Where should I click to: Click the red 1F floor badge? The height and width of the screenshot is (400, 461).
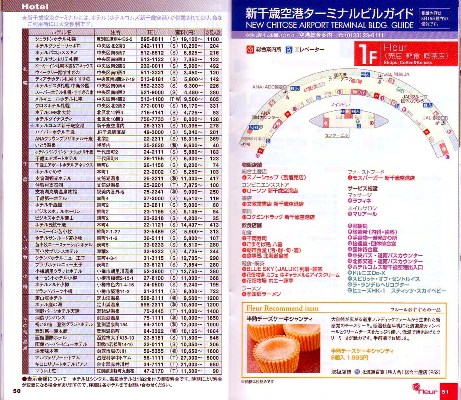point(367,54)
